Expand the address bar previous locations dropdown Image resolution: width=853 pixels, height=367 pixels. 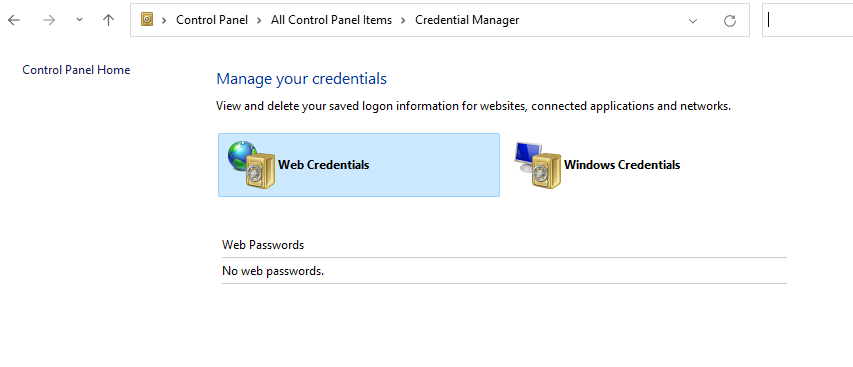pyautogui.click(x=693, y=21)
